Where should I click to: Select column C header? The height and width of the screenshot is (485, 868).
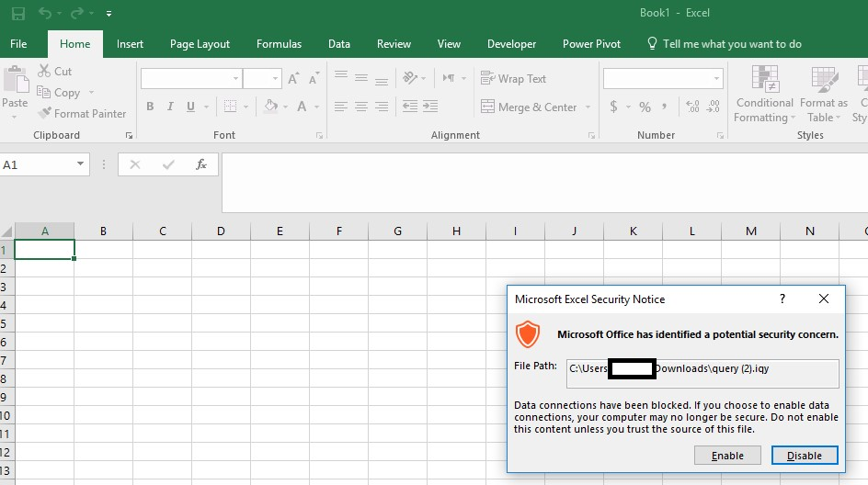coord(162,231)
